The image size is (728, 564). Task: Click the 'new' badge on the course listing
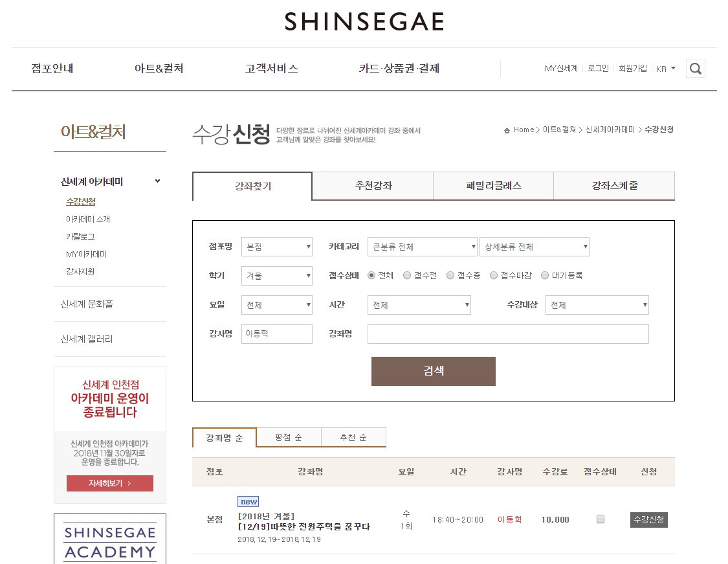[248, 501]
